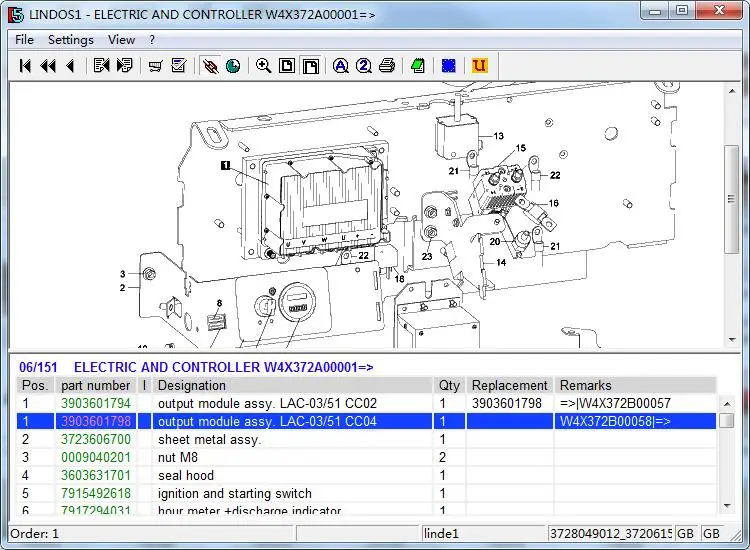
Task: Click part number 3723606700
Action: (96, 440)
